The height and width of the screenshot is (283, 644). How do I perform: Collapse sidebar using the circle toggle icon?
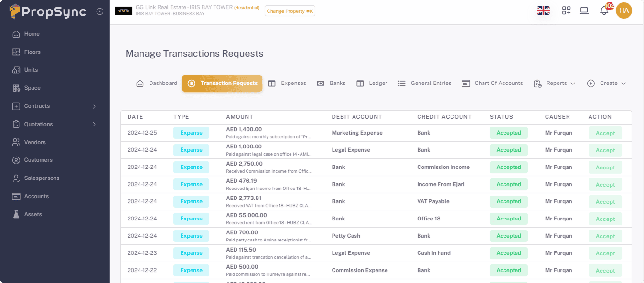[100, 11]
